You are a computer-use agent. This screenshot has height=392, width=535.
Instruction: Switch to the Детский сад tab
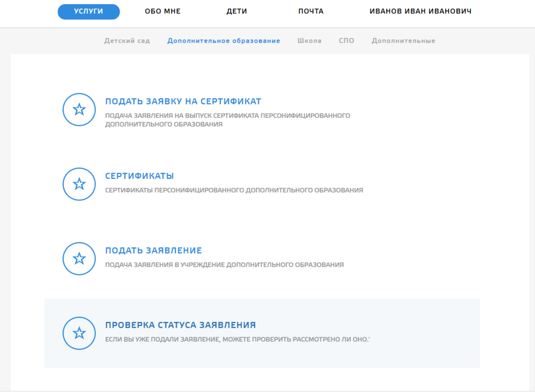pos(127,41)
